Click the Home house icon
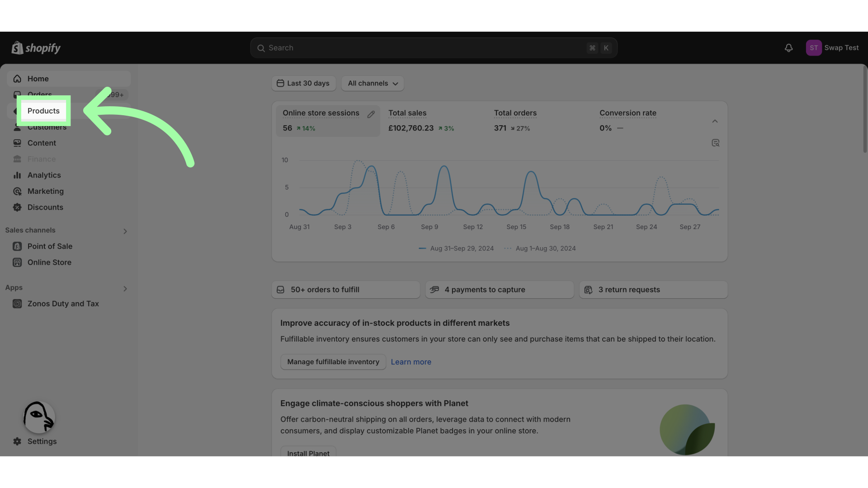 [17, 79]
